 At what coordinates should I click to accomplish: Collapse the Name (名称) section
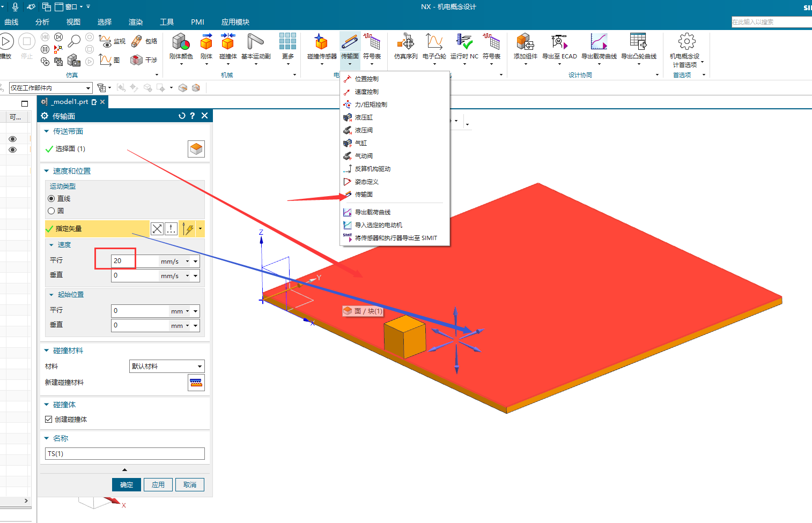(x=47, y=438)
